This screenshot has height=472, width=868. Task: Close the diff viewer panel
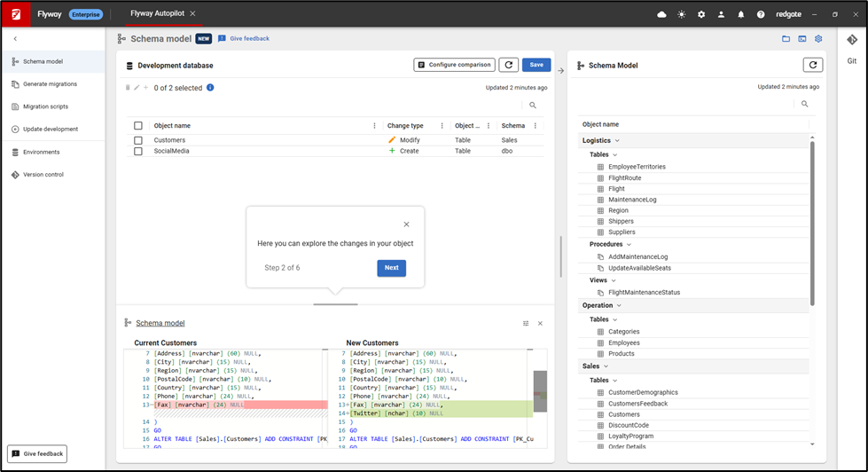pyautogui.click(x=540, y=324)
